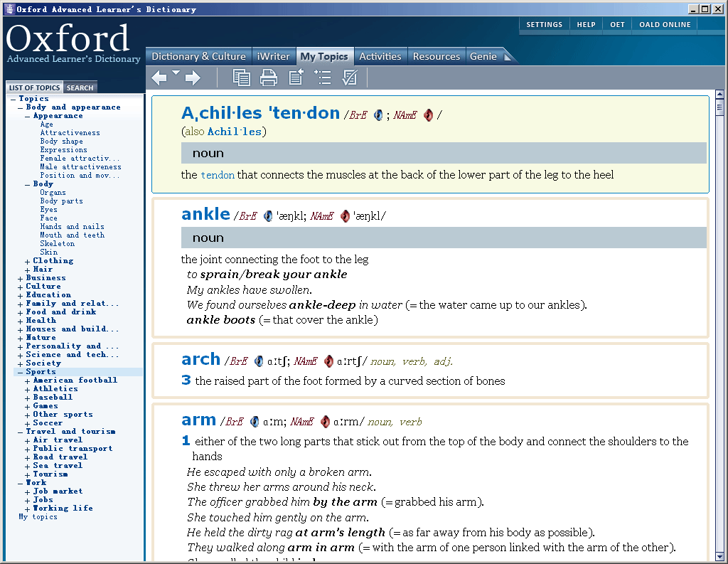Click the OET button
The height and width of the screenshot is (564, 728).
(617, 25)
